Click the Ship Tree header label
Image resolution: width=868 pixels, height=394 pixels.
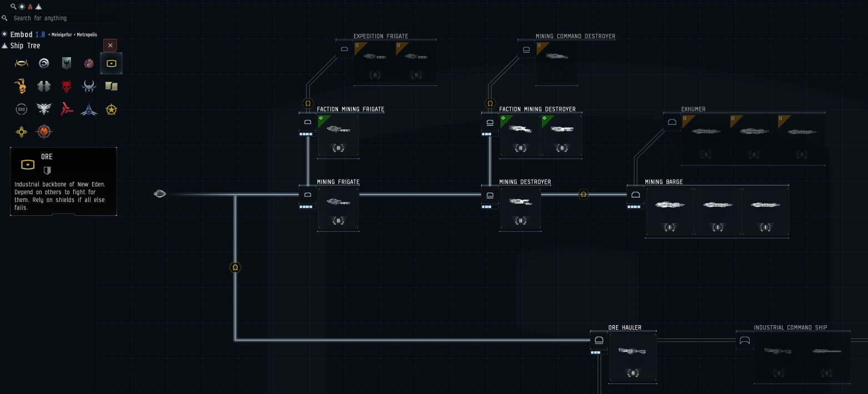[25, 46]
